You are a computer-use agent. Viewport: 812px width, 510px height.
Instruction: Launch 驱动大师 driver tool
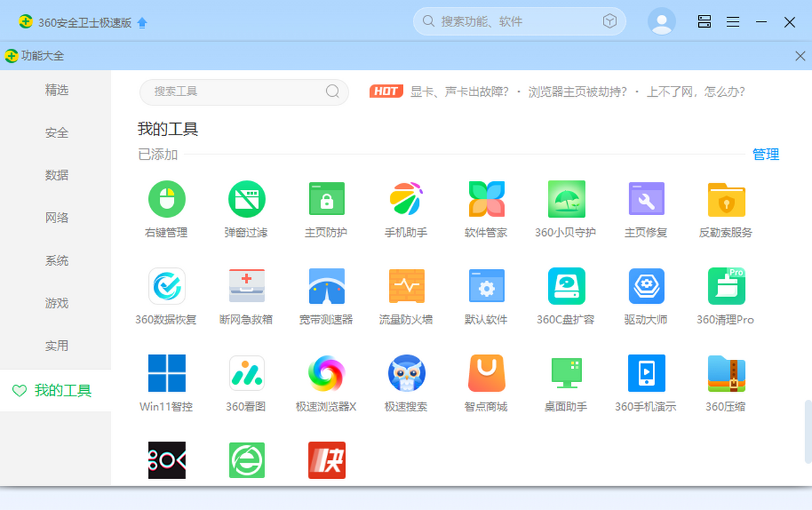click(x=646, y=286)
